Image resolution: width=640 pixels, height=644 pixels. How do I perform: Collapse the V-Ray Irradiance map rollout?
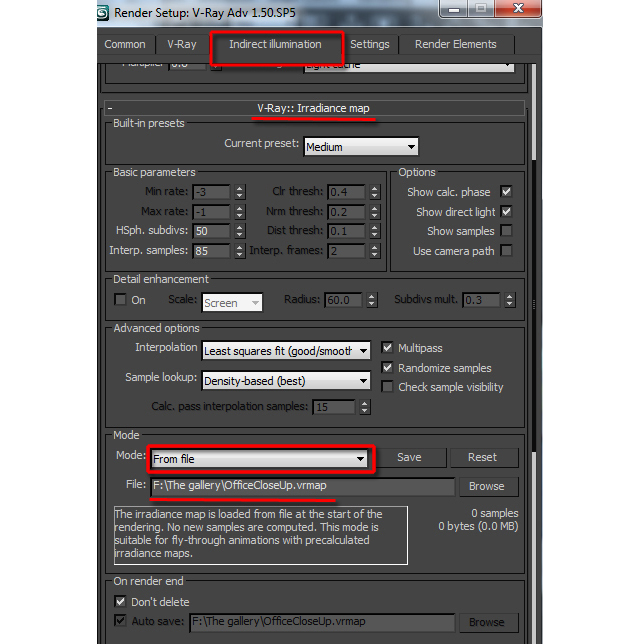[x=314, y=108]
